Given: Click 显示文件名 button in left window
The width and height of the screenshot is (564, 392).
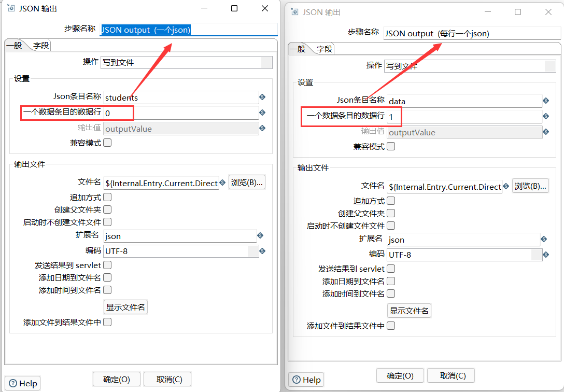Looking at the screenshot, I should coord(125,307).
